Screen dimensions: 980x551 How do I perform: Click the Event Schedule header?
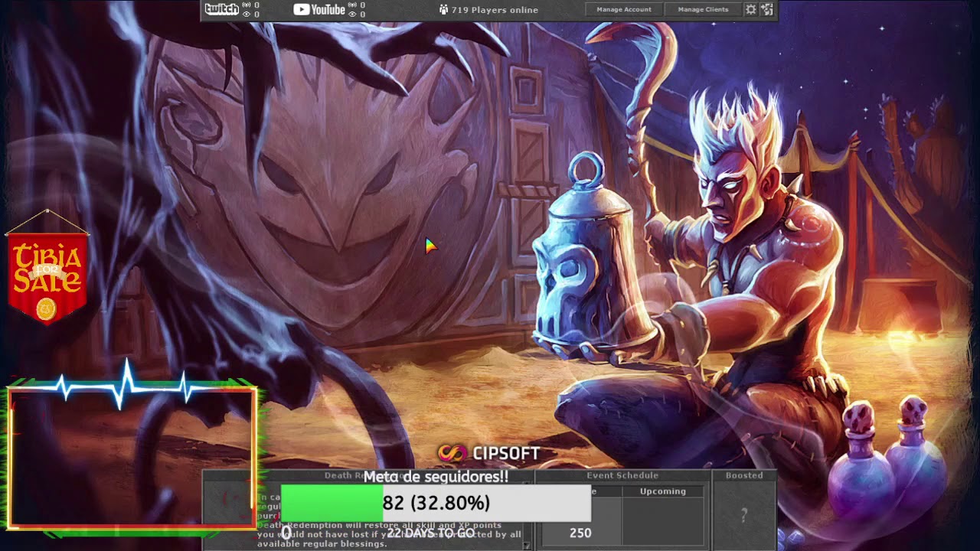(622, 475)
